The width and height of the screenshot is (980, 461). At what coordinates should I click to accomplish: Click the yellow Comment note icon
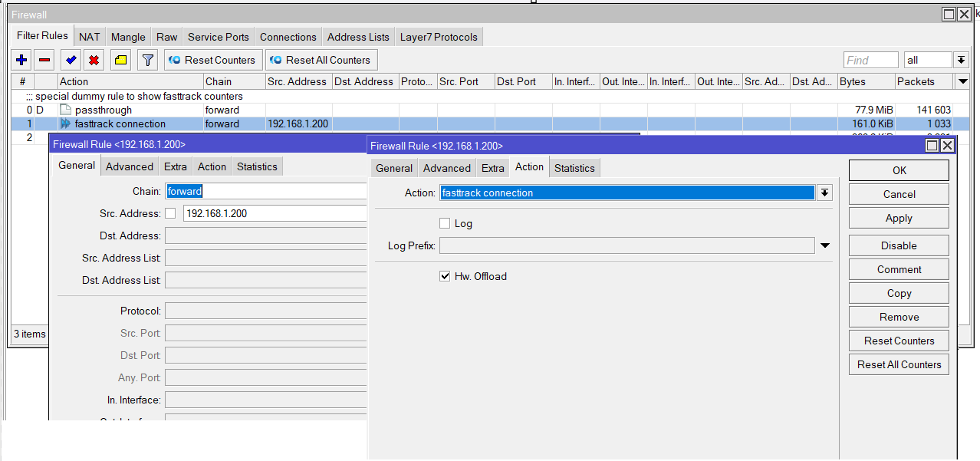pyautogui.click(x=120, y=60)
